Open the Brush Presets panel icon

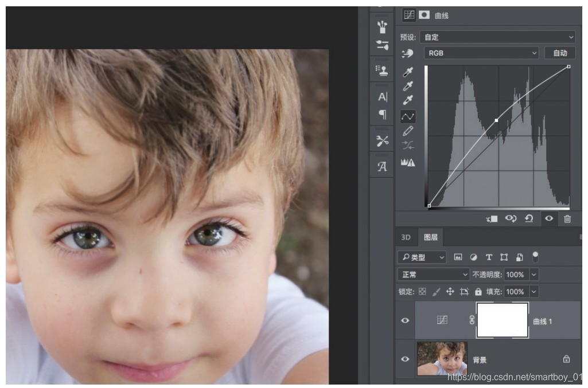pos(382,27)
